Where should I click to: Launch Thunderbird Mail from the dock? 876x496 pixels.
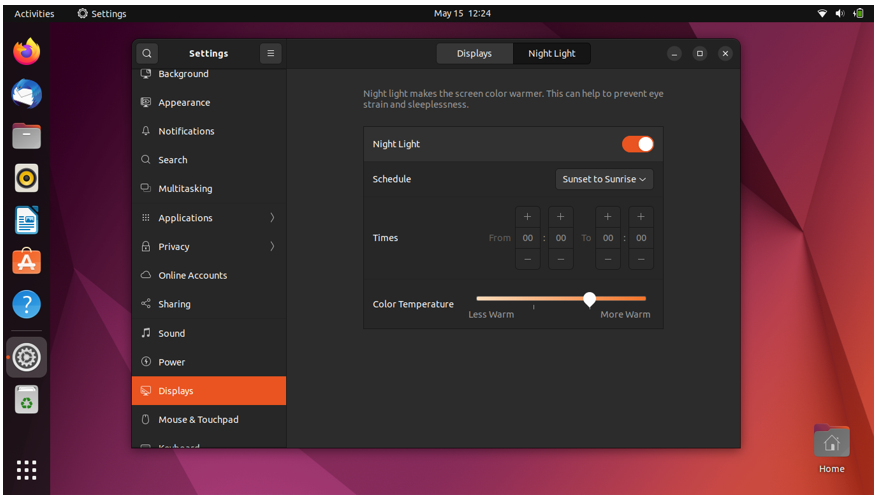pos(26,93)
